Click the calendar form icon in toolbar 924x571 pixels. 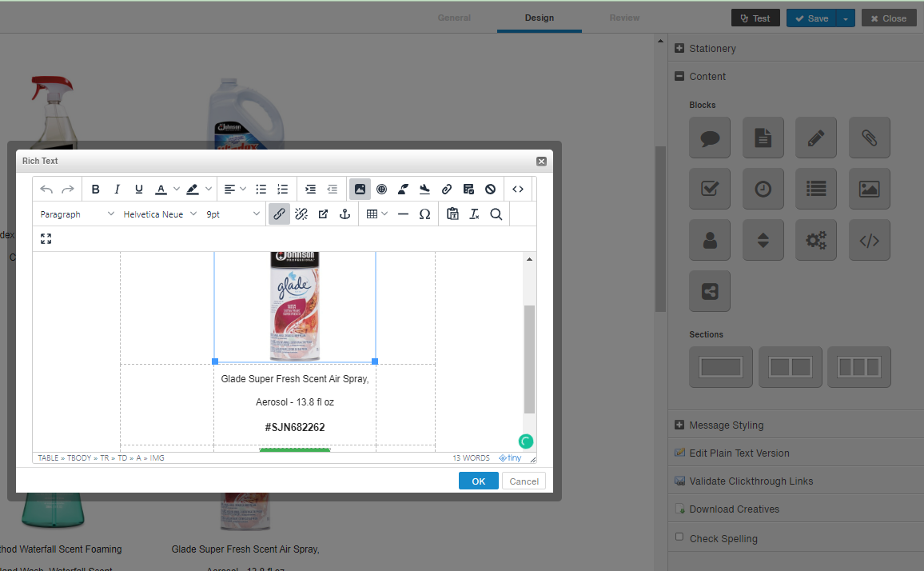[468, 190]
